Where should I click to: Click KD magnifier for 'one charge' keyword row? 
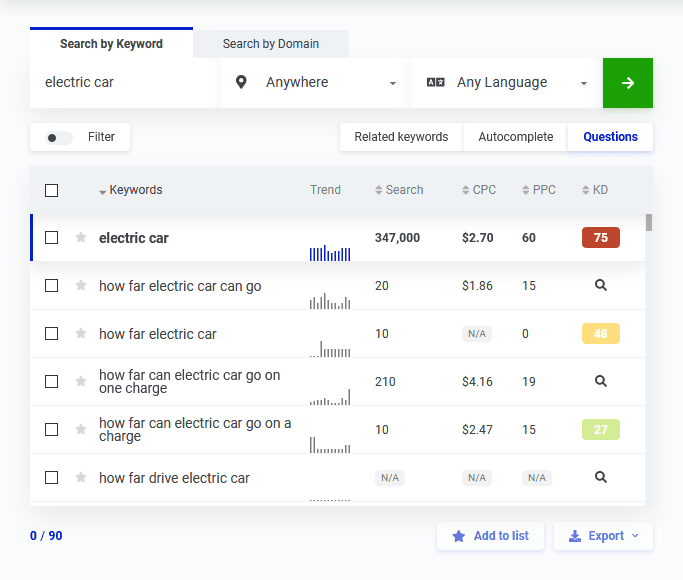(601, 381)
